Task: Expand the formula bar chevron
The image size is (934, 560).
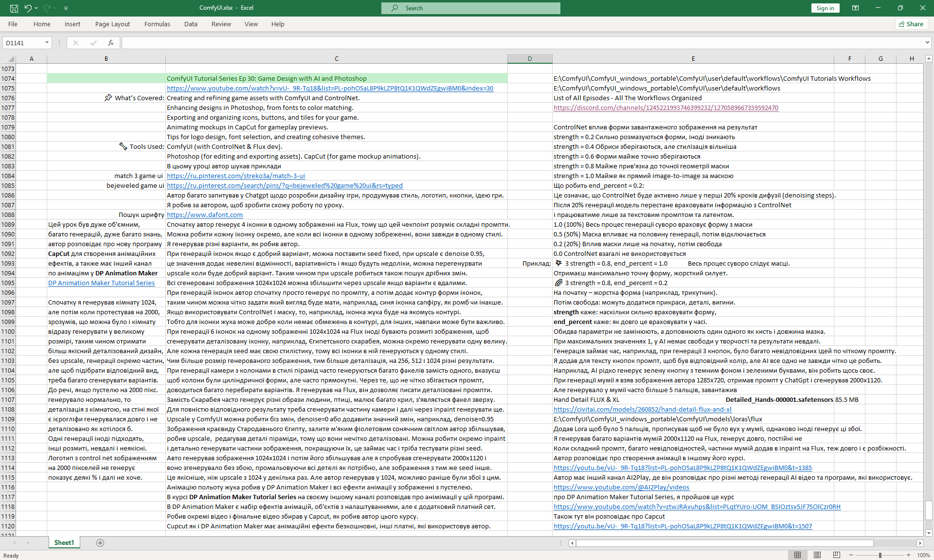Action: [927, 43]
